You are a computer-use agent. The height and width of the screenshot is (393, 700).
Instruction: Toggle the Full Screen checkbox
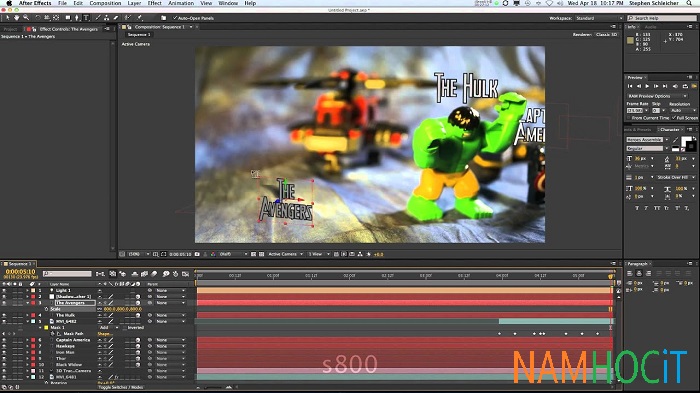pos(674,118)
